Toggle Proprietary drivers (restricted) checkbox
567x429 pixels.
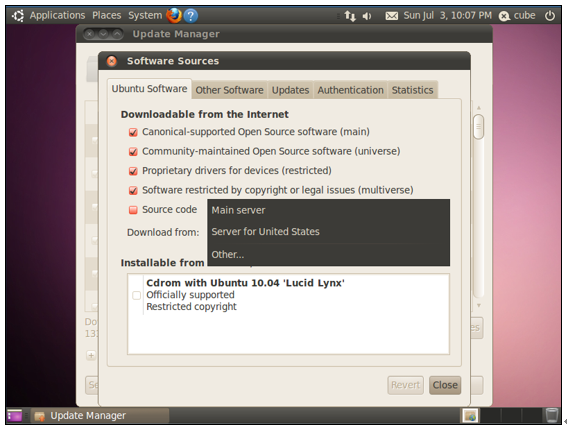pos(133,171)
